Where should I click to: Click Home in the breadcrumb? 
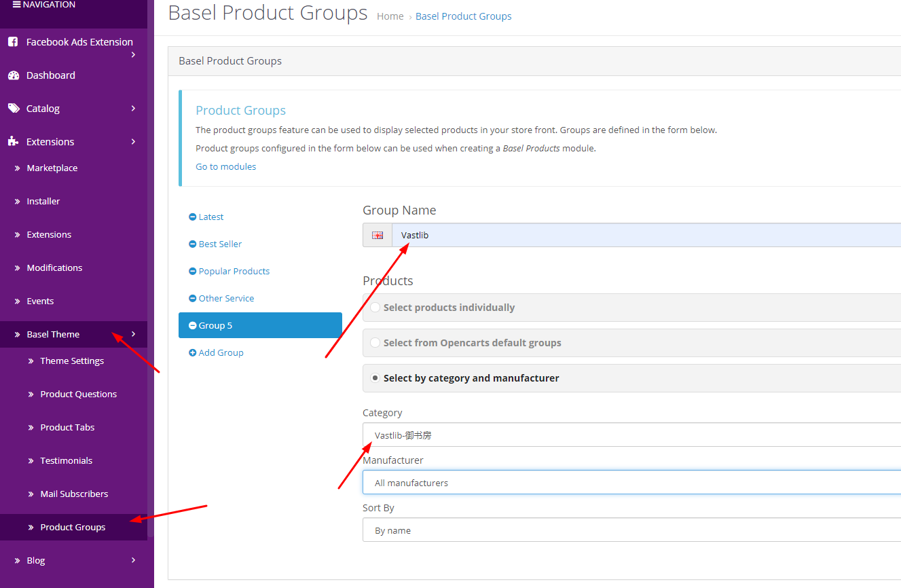click(390, 16)
